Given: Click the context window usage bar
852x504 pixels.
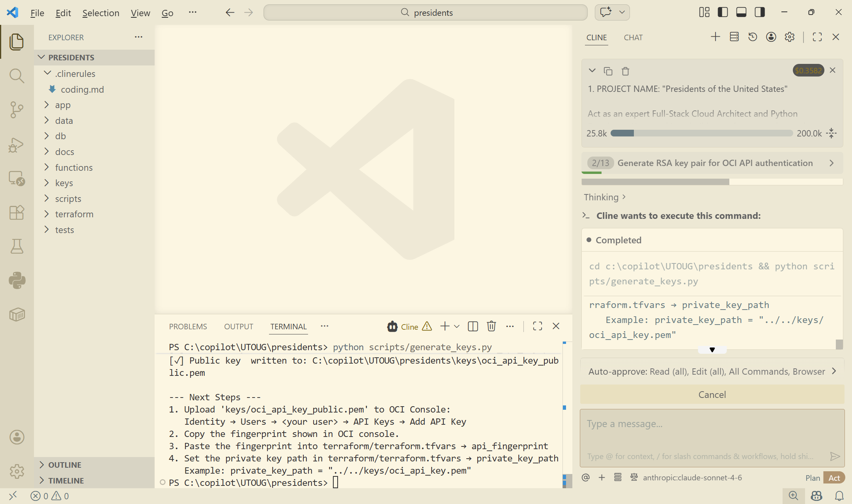Looking at the screenshot, I should click(701, 133).
